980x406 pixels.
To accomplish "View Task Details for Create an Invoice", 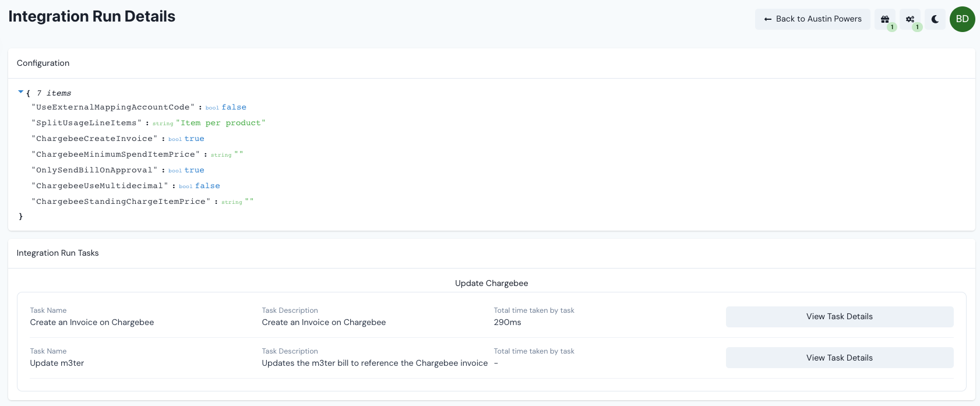I will [x=840, y=317].
